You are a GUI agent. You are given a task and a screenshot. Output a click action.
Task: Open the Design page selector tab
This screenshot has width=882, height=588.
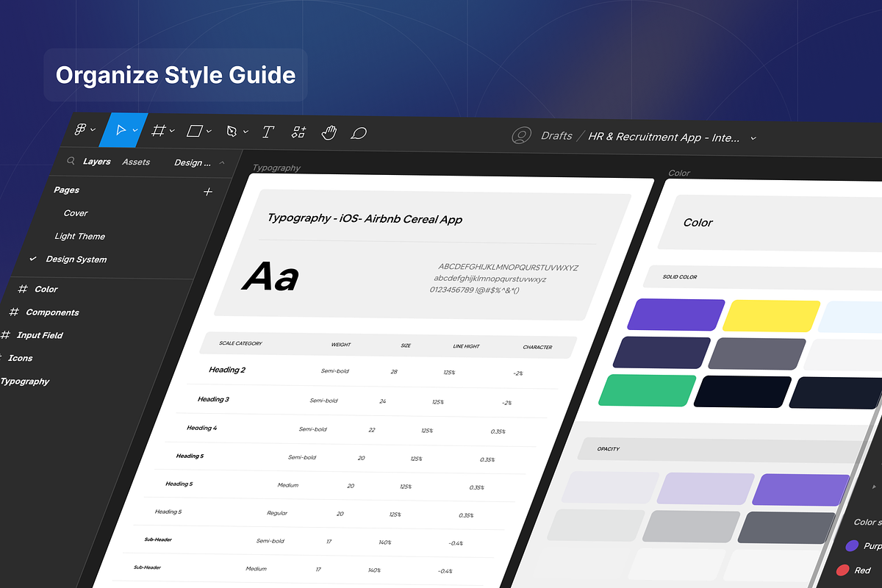[193, 163]
